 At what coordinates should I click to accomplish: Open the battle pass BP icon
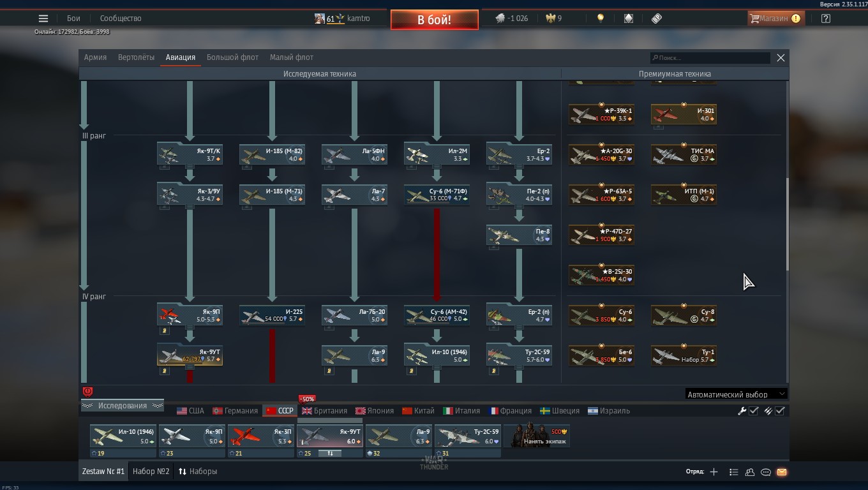click(657, 19)
